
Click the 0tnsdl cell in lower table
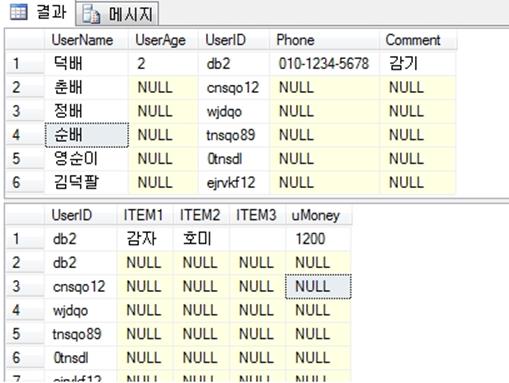[80, 358]
